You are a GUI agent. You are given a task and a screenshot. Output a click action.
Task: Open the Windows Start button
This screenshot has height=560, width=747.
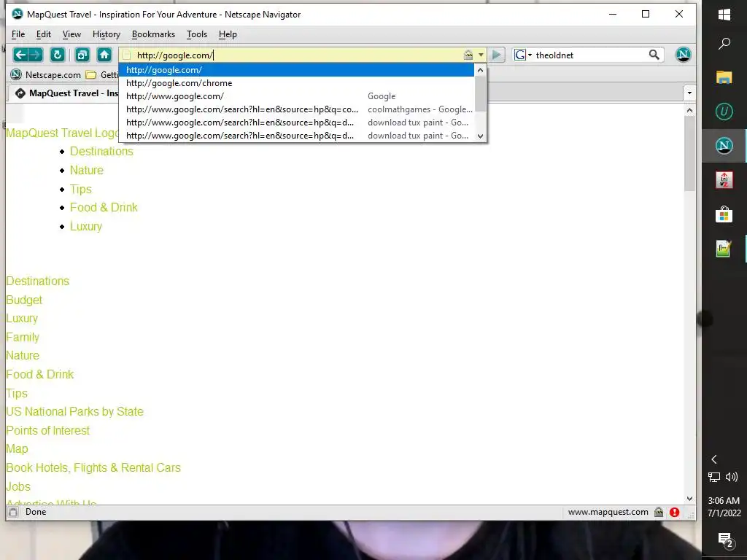point(724,15)
